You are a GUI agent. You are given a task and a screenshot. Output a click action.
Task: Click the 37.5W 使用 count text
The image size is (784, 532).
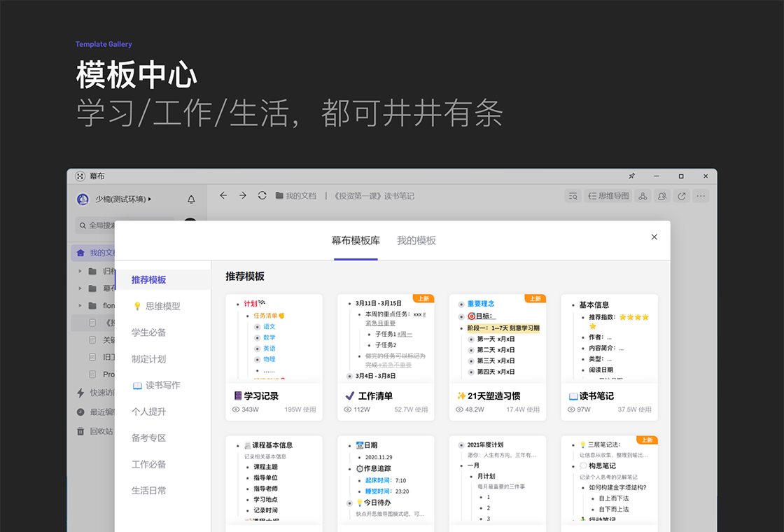click(x=634, y=409)
